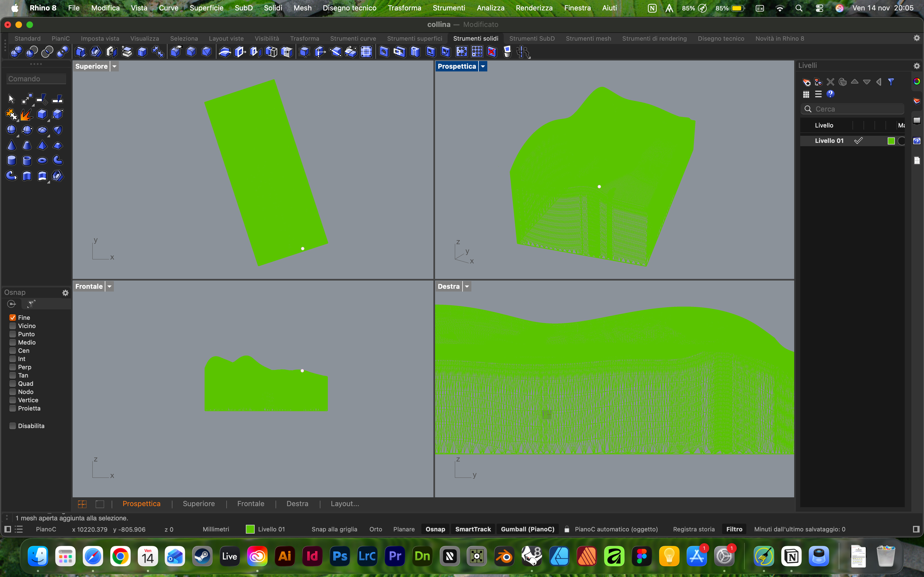Delete the selected layer with the X icon

(831, 82)
